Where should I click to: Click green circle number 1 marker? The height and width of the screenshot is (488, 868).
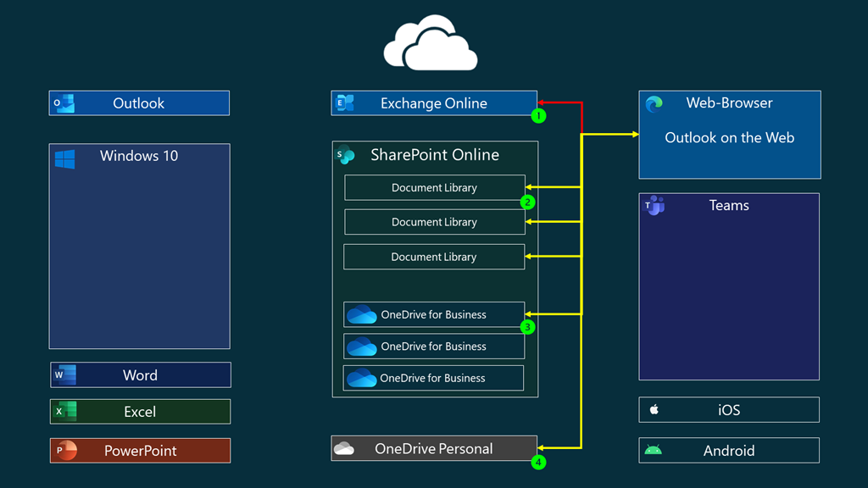click(537, 115)
